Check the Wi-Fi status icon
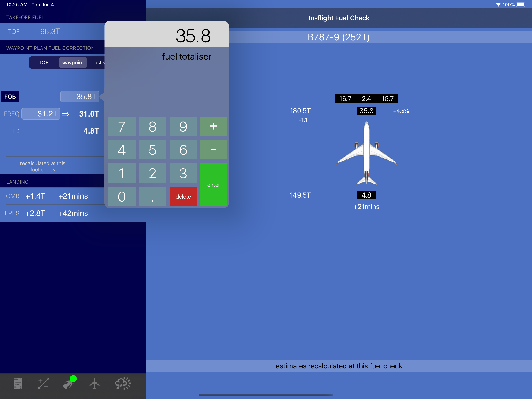The image size is (532, 399). pos(498,4)
